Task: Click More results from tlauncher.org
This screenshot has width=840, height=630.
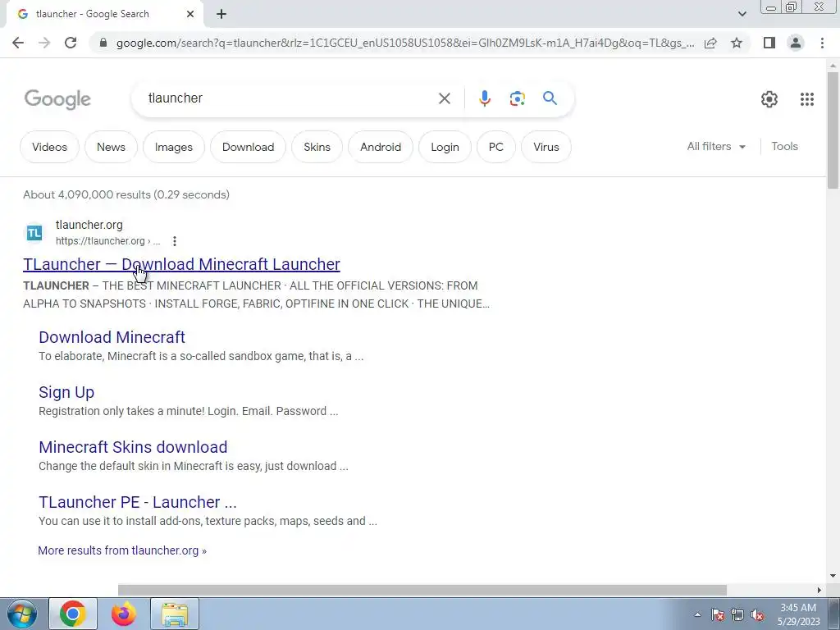Action: 122,550
